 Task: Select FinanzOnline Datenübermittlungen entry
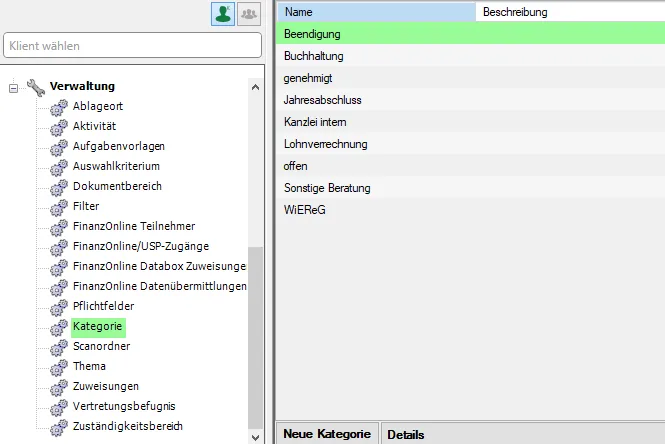159,286
